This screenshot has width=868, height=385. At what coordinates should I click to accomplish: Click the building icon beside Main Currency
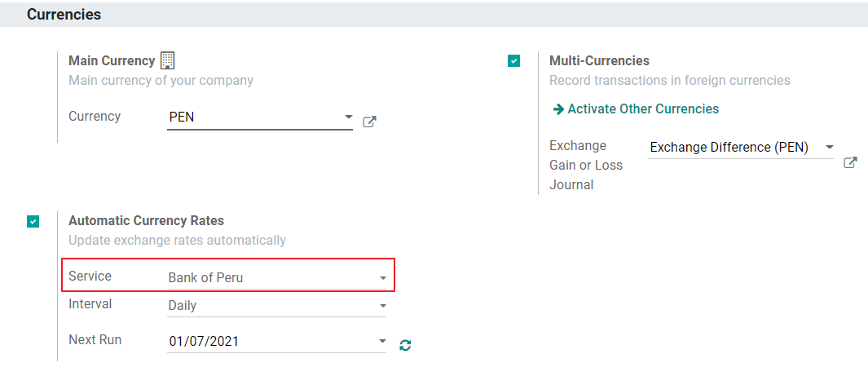168,60
